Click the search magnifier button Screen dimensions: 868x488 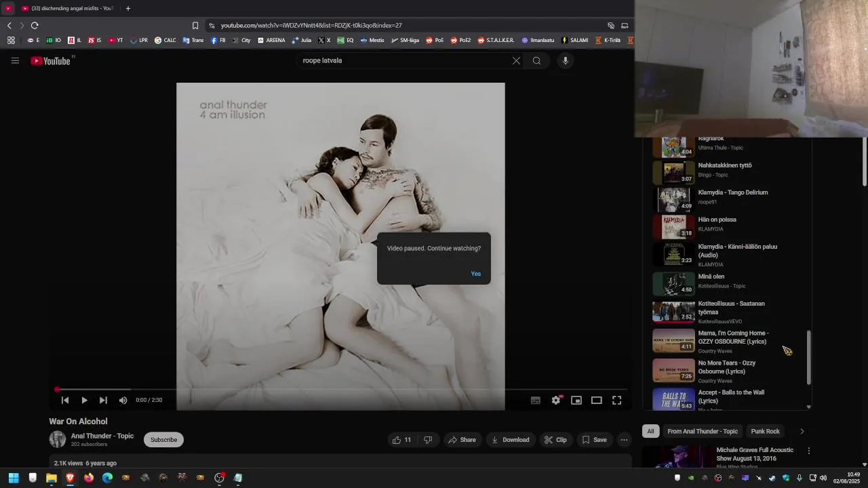tap(536, 61)
